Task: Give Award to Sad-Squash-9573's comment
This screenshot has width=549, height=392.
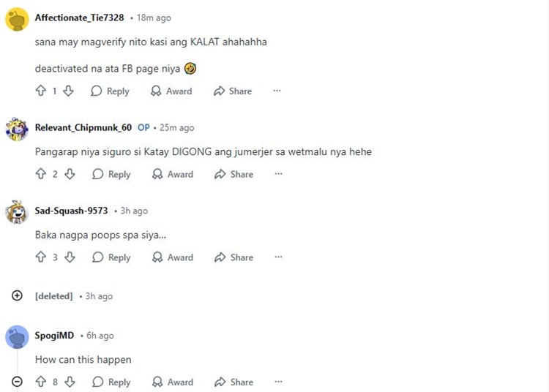Action: [173, 257]
